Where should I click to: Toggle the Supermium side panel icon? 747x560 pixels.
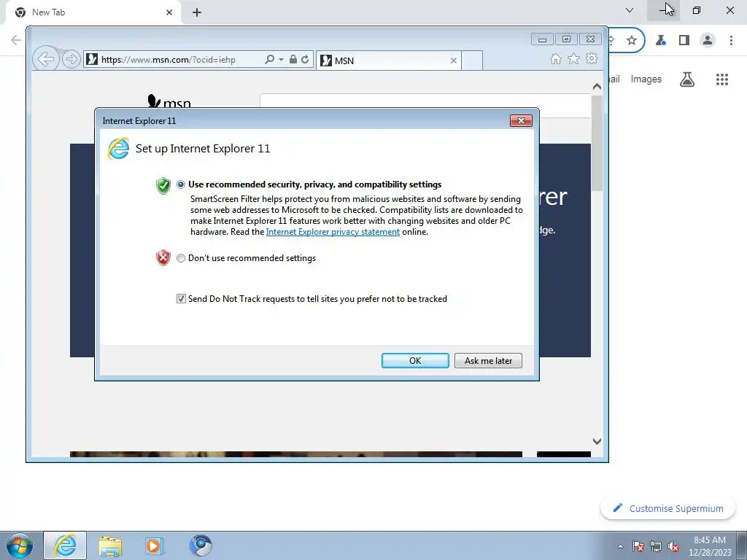[x=684, y=41]
